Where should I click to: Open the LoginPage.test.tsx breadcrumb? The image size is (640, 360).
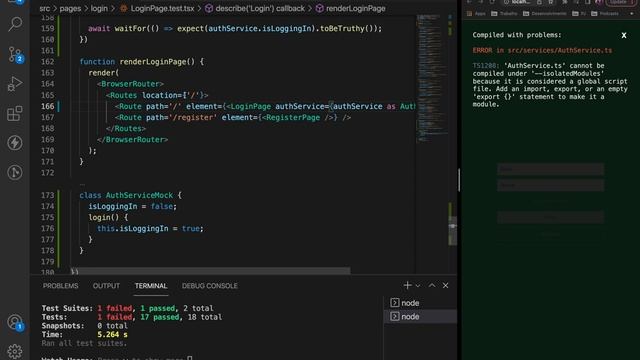(157, 9)
